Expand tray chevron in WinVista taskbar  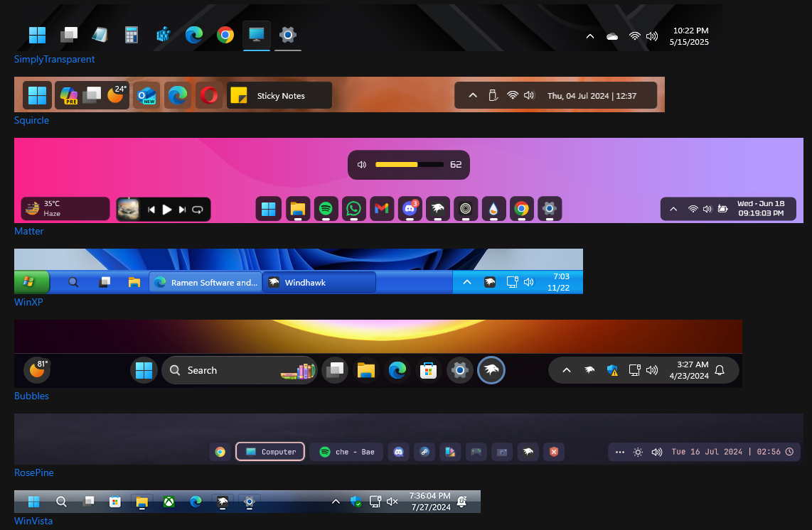click(x=336, y=502)
